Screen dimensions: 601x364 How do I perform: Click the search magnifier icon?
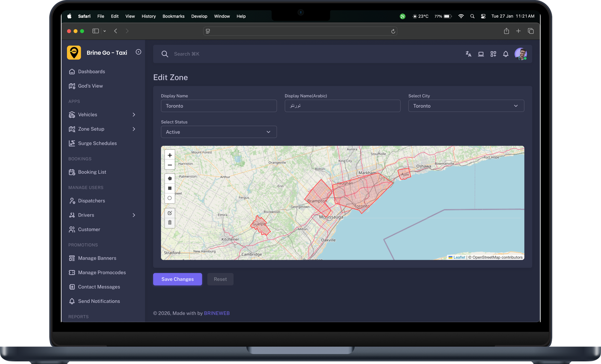pyautogui.click(x=165, y=54)
